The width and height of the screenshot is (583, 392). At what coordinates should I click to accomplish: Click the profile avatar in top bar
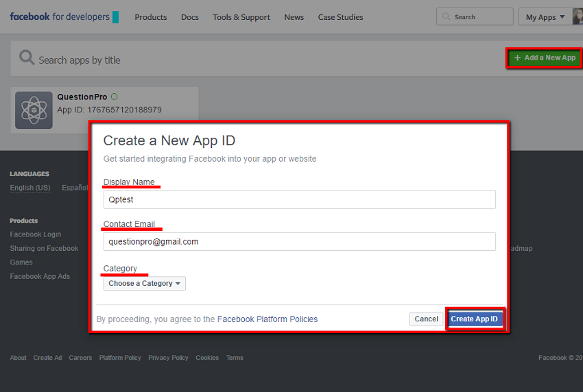[x=578, y=17]
